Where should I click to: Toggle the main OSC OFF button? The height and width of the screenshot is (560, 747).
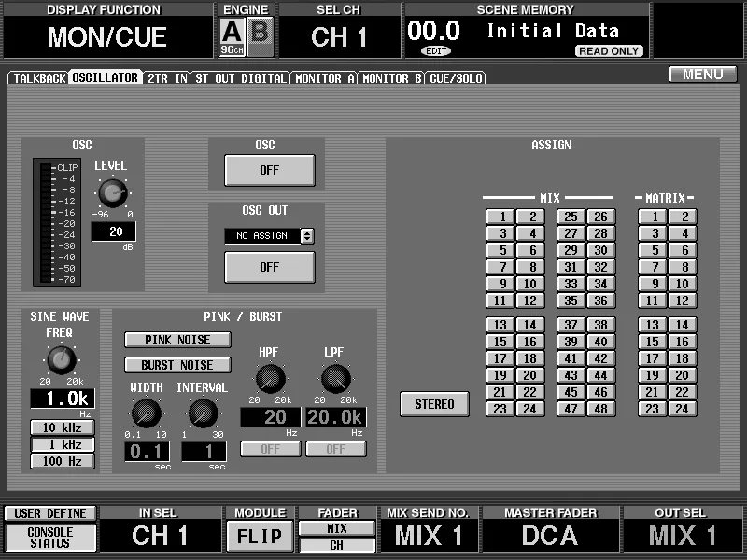click(270, 170)
